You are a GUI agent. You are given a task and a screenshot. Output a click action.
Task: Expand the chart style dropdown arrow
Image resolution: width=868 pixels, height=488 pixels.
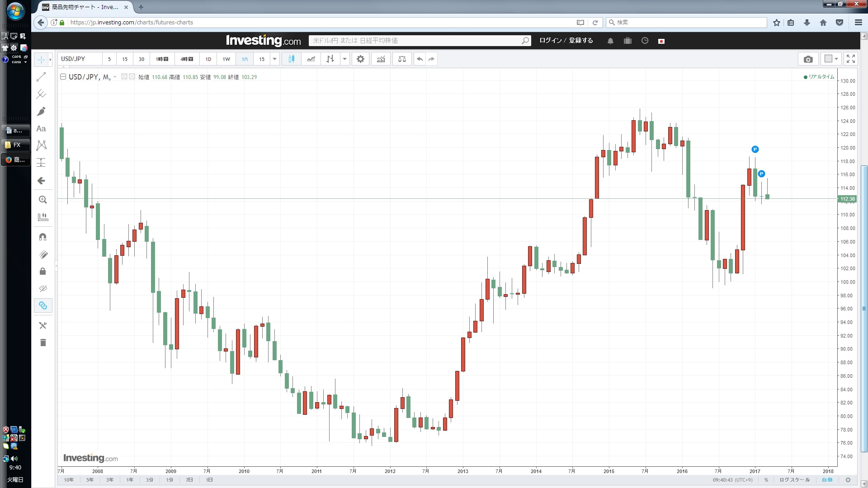pyautogui.click(x=344, y=59)
